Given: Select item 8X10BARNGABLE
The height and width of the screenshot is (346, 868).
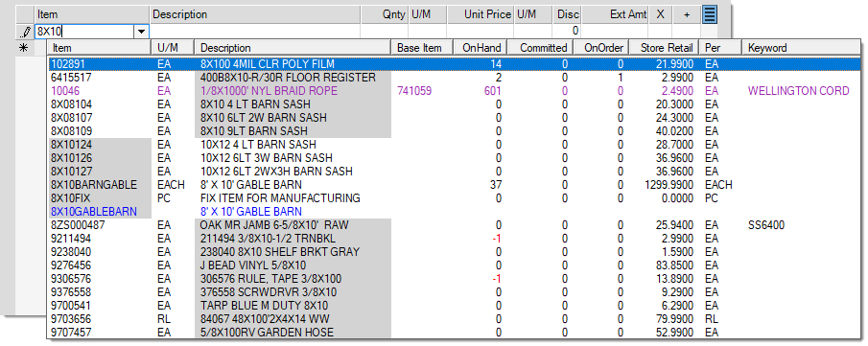Looking at the screenshot, I should pos(454,185).
